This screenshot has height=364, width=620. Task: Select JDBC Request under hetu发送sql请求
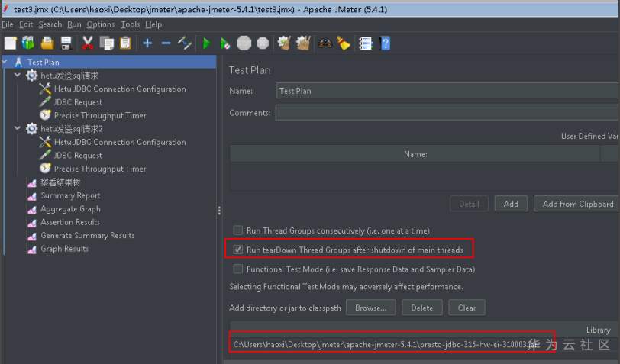78,102
